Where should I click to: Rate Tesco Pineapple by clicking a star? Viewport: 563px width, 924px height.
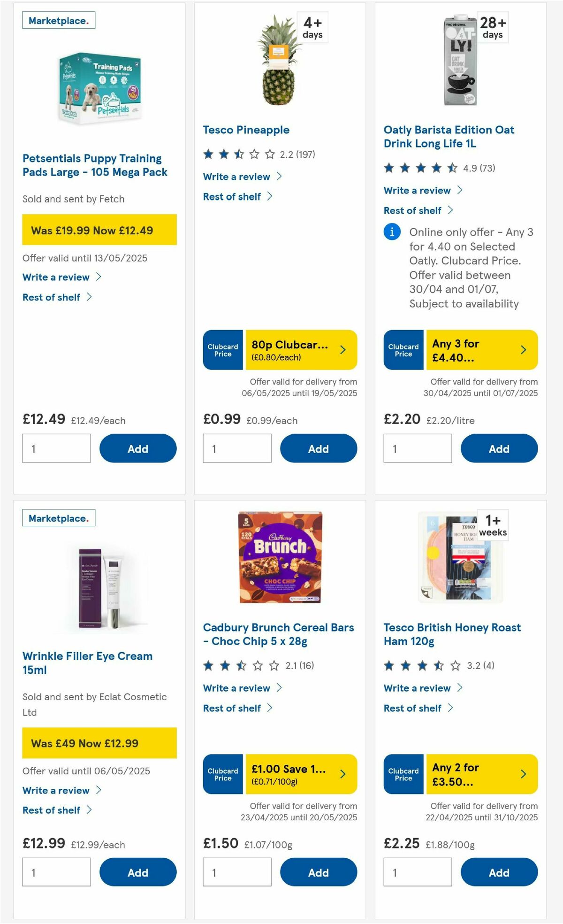[221, 153]
